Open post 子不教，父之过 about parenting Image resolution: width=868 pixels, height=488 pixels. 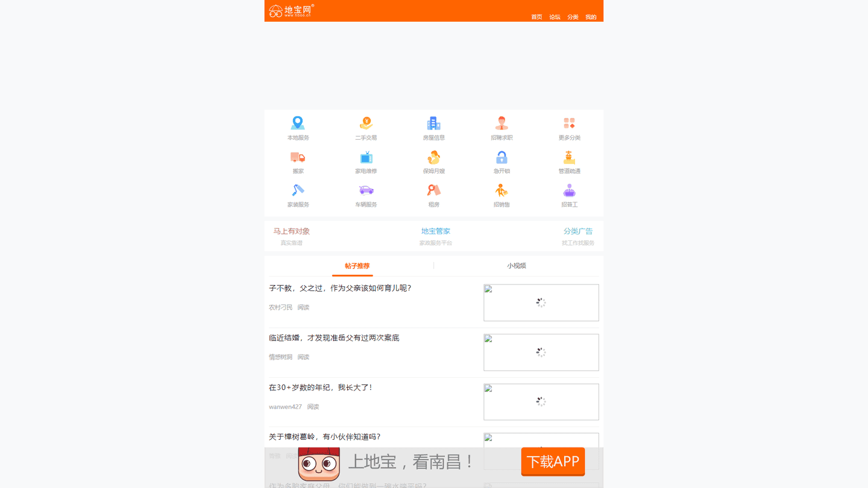coord(340,288)
